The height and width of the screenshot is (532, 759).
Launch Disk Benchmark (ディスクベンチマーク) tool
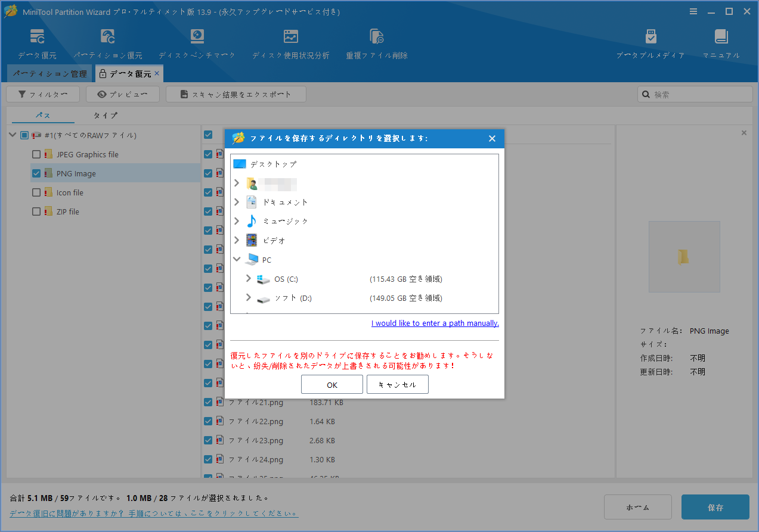pyautogui.click(x=197, y=43)
